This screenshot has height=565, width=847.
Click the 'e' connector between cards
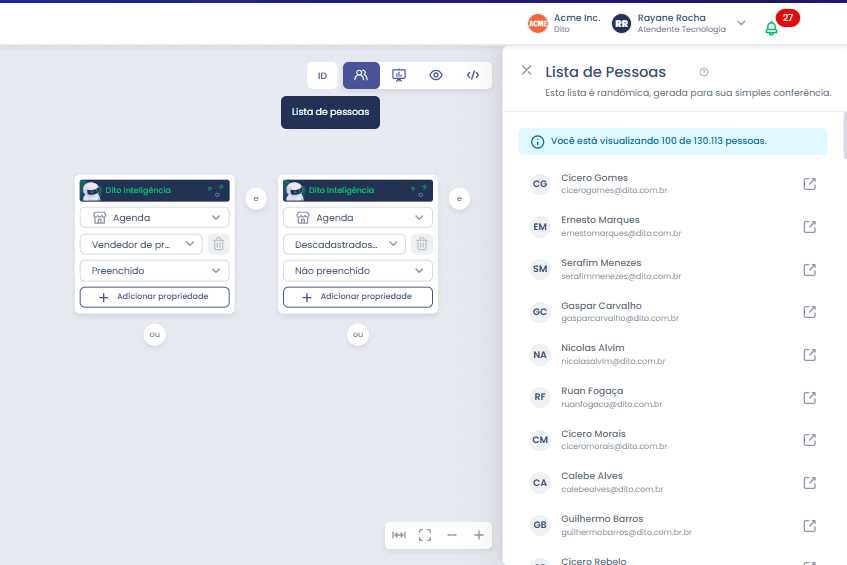pos(256,198)
